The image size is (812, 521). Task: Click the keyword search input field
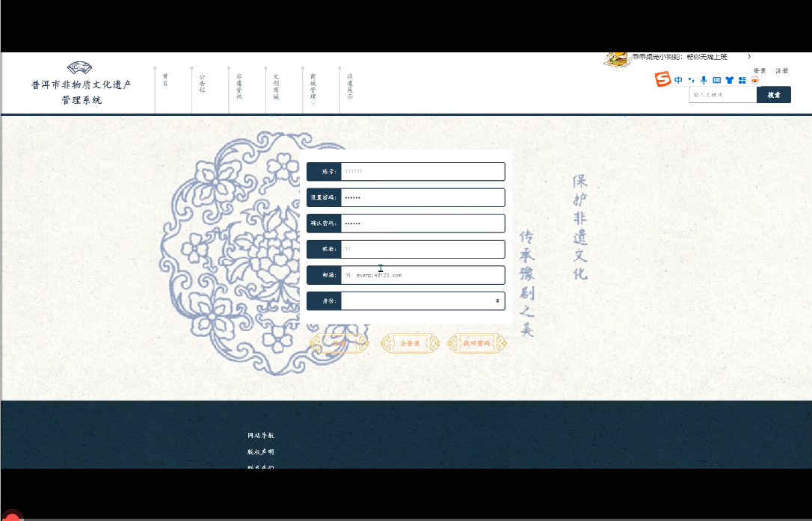pyautogui.click(x=723, y=95)
